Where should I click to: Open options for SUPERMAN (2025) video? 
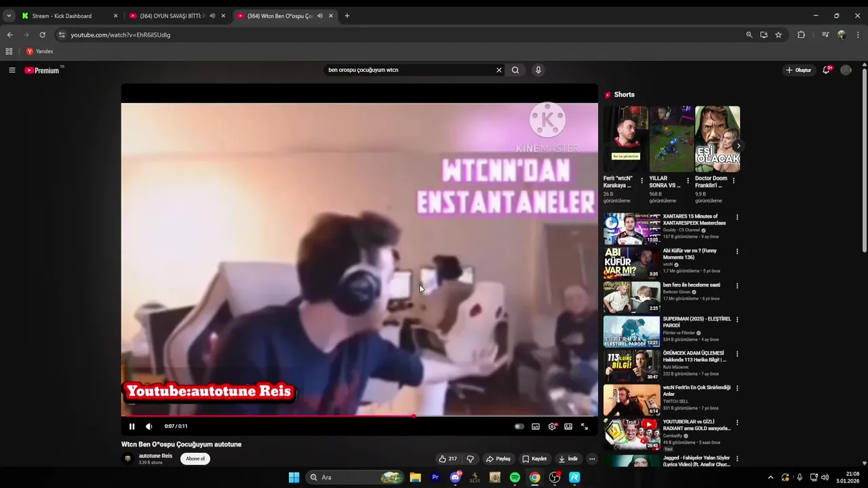pyautogui.click(x=737, y=320)
